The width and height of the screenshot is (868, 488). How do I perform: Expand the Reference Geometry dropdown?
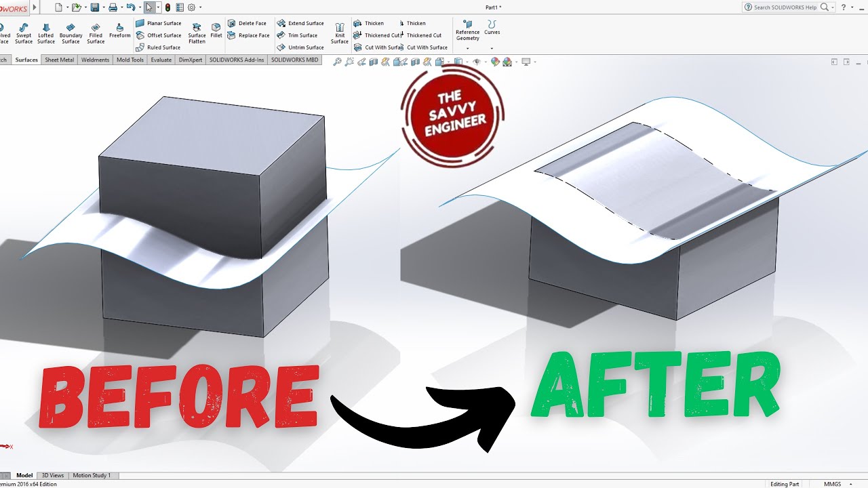pyautogui.click(x=467, y=49)
